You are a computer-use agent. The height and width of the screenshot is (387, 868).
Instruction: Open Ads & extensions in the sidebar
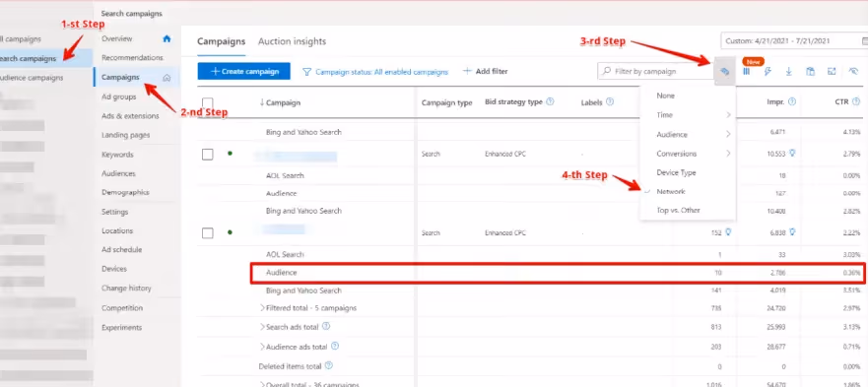pos(130,116)
